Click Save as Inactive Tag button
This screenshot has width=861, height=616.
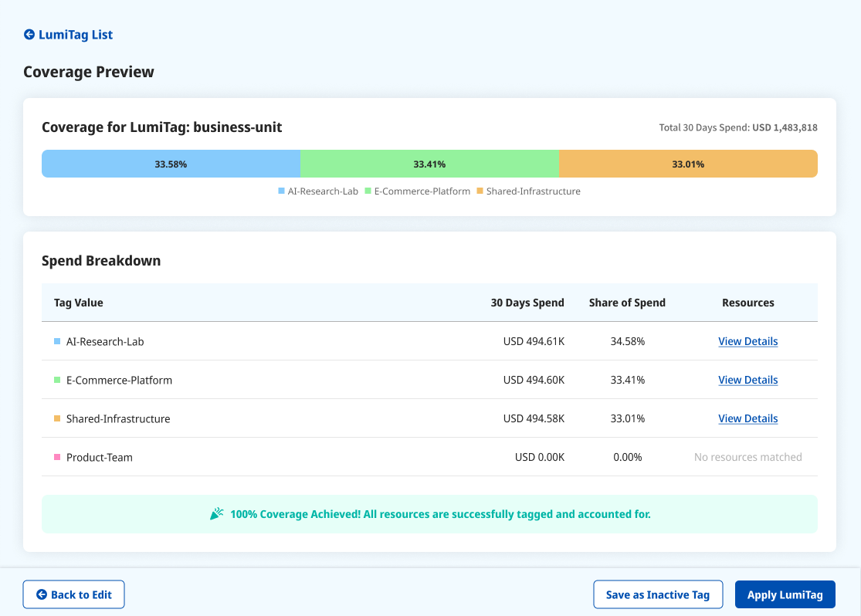[x=658, y=594]
